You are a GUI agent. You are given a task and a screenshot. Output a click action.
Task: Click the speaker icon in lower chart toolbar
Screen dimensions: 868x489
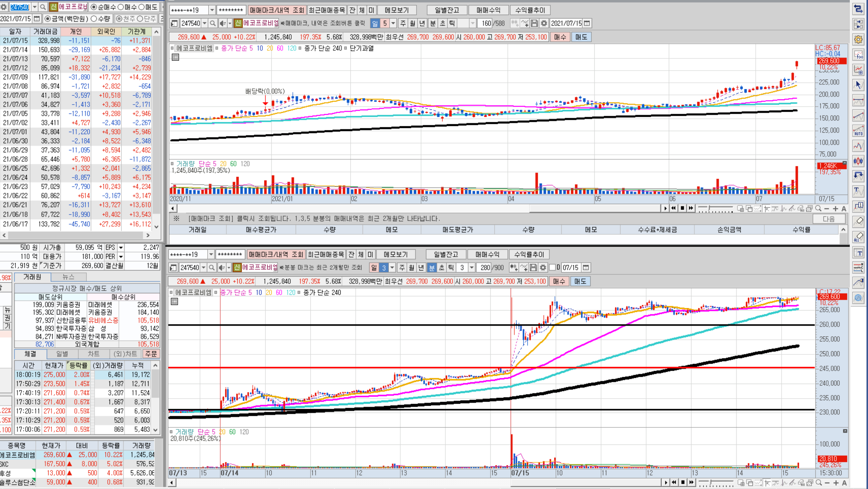click(221, 268)
